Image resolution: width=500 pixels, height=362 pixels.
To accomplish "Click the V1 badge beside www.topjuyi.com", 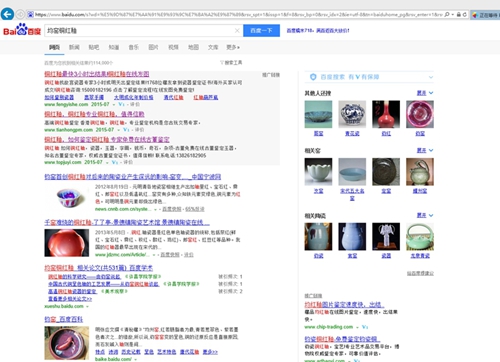I will [115, 162].
